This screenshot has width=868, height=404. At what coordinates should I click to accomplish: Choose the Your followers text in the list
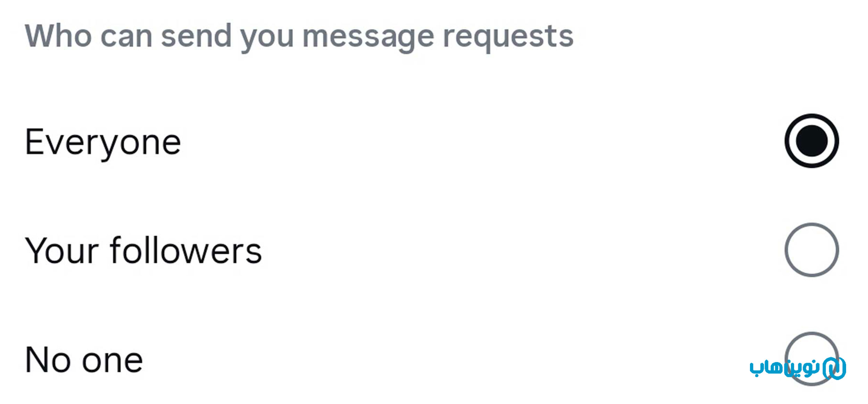(143, 251)
